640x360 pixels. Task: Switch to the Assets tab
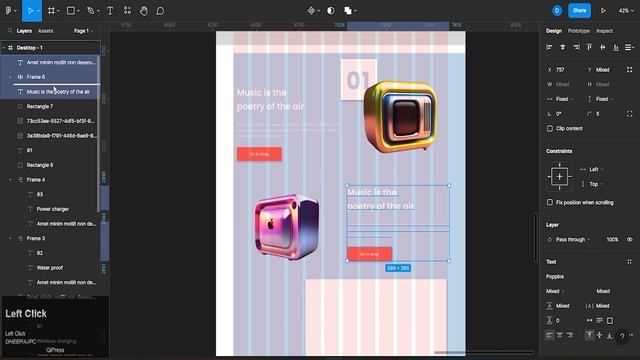45,31
